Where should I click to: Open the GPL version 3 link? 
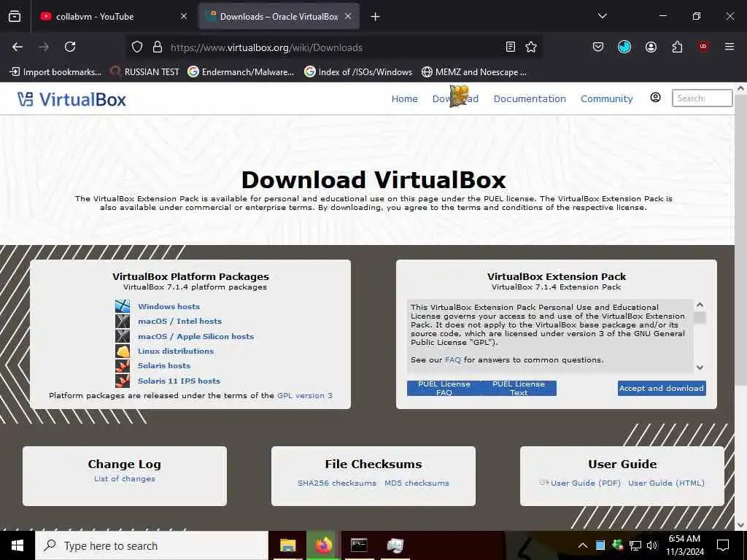tap(305, 395)
